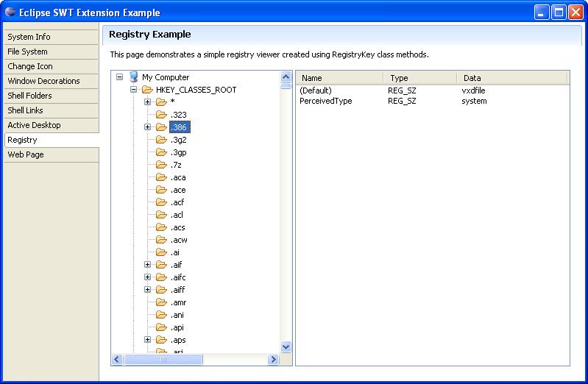Open the Shell Folders page
The height and width of the screenshot is (384, 588).
click(x=52, y=96)
